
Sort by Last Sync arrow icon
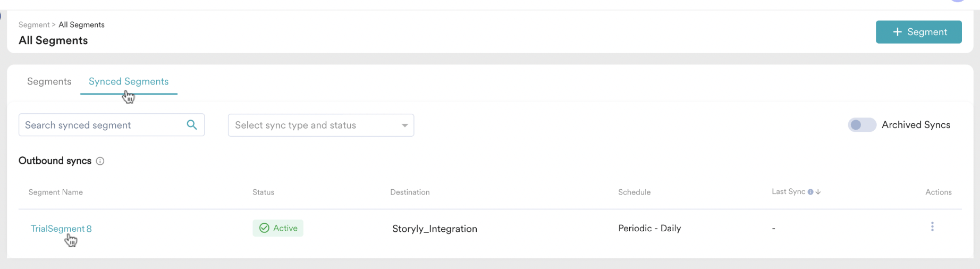click(818, 192)
